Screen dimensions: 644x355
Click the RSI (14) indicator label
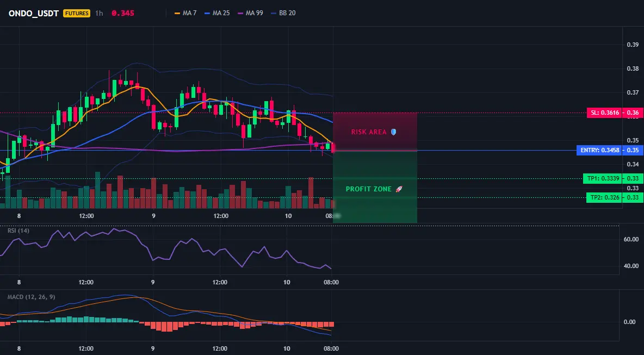(x=18, y=231)
